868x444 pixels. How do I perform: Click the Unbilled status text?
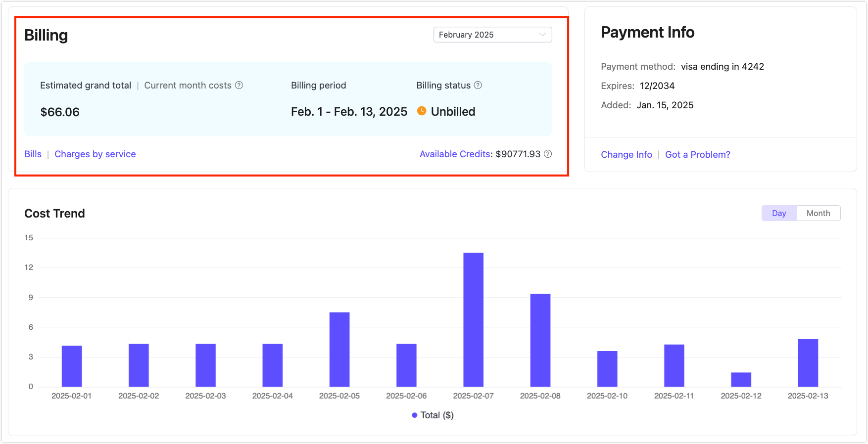click(453, 112)
